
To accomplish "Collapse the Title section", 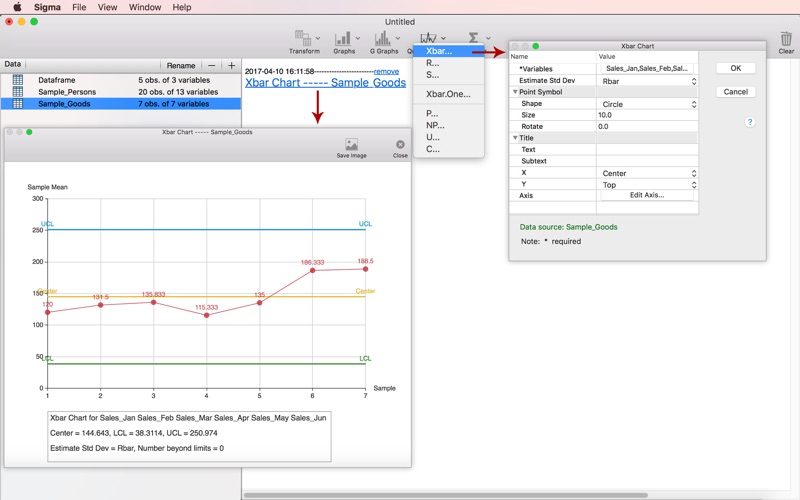I will (x=515, y=138).
